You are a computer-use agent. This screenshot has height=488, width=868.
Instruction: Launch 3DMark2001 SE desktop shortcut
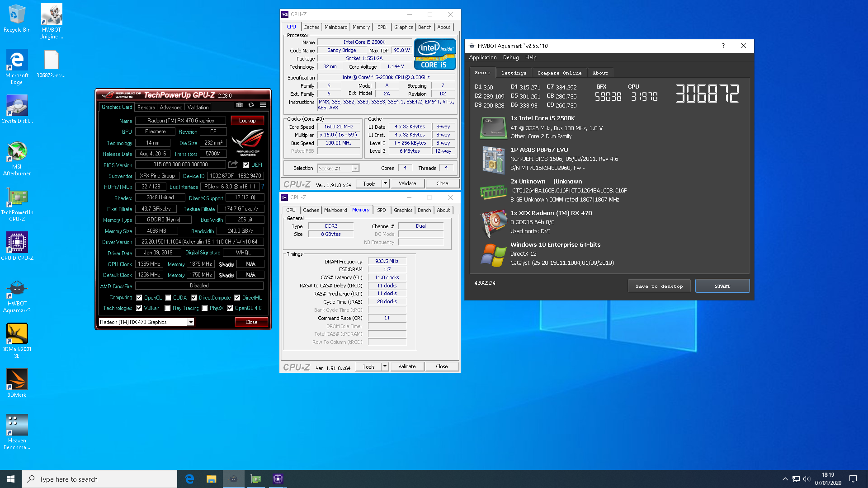[17, 341]
